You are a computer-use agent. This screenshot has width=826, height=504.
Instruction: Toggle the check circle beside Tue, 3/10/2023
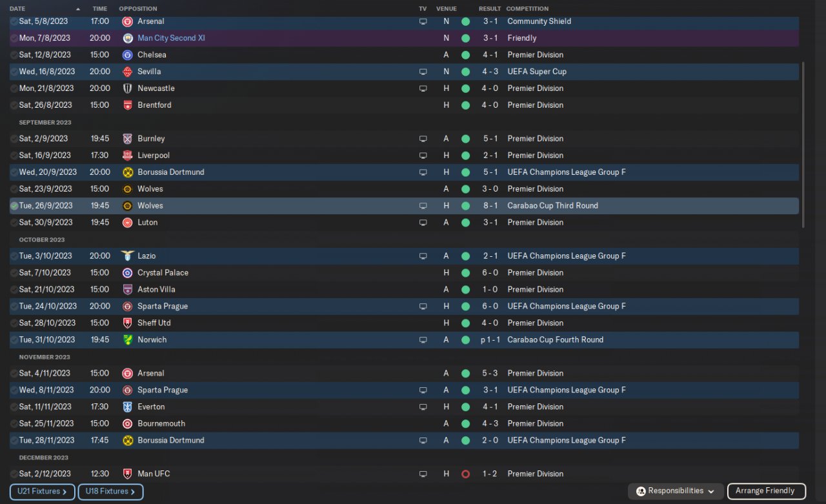pyautogui.click(x=14, y=256)
